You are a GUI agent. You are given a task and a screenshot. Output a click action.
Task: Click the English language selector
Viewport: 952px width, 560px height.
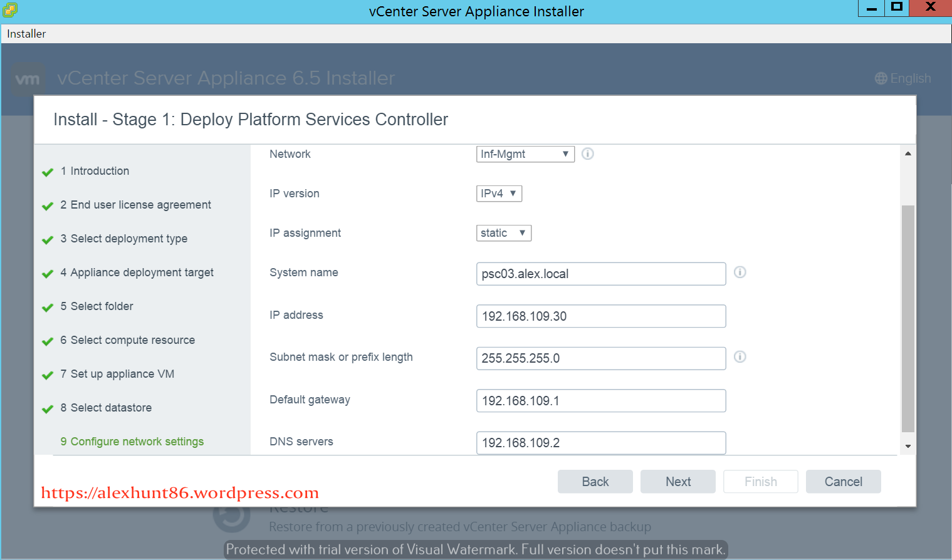[903, 78]
